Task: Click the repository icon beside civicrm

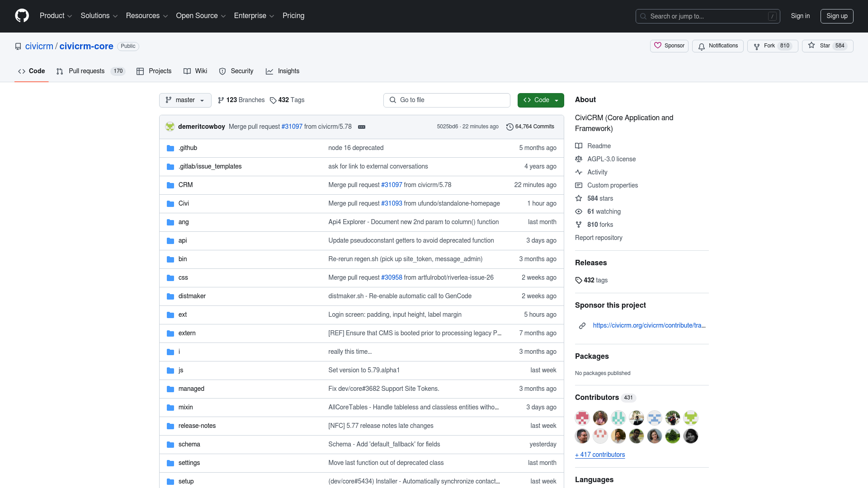Action: tap(18, 47)
